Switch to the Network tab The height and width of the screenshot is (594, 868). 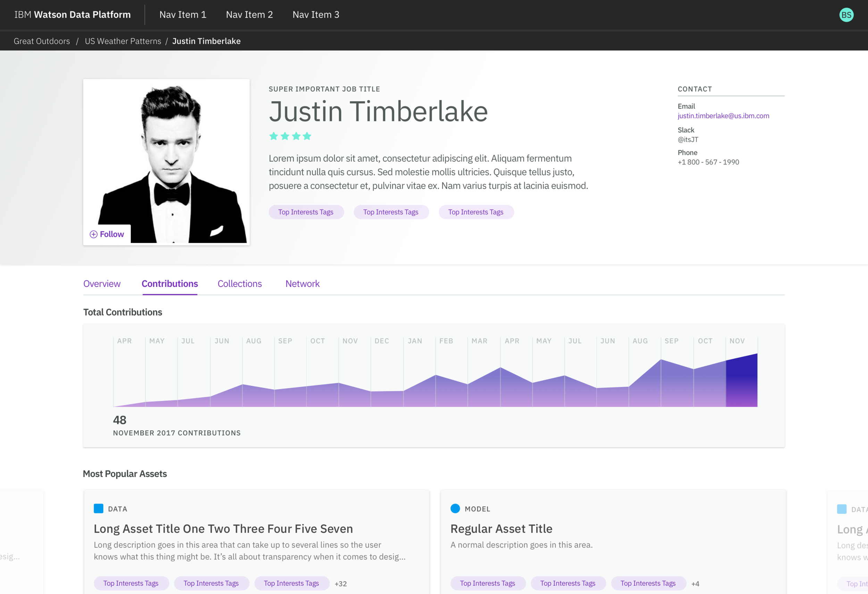[x=302, y=284]
